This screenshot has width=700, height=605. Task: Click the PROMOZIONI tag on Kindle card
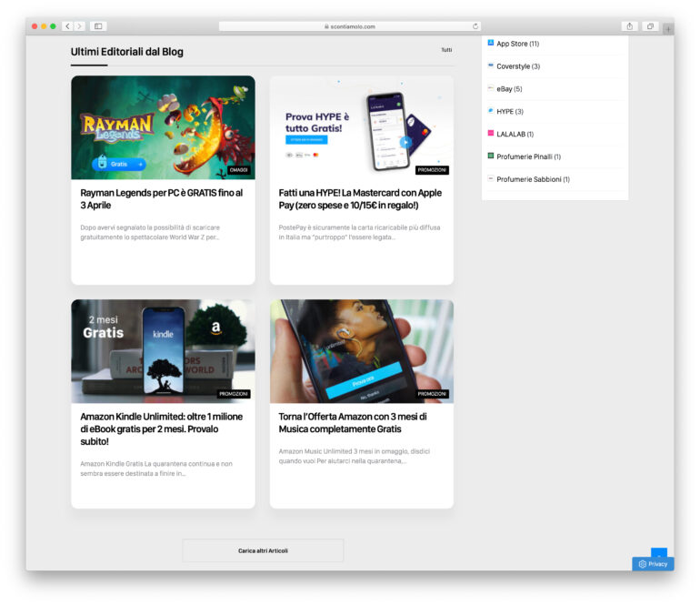pos(234,394)
